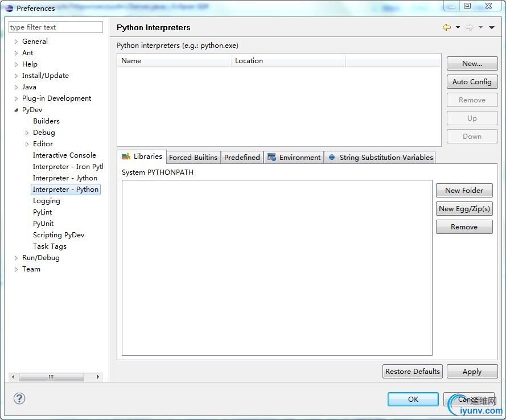Confirm preferences with the OK button
This screenshot has height=420, width=506.
(413, 400)
